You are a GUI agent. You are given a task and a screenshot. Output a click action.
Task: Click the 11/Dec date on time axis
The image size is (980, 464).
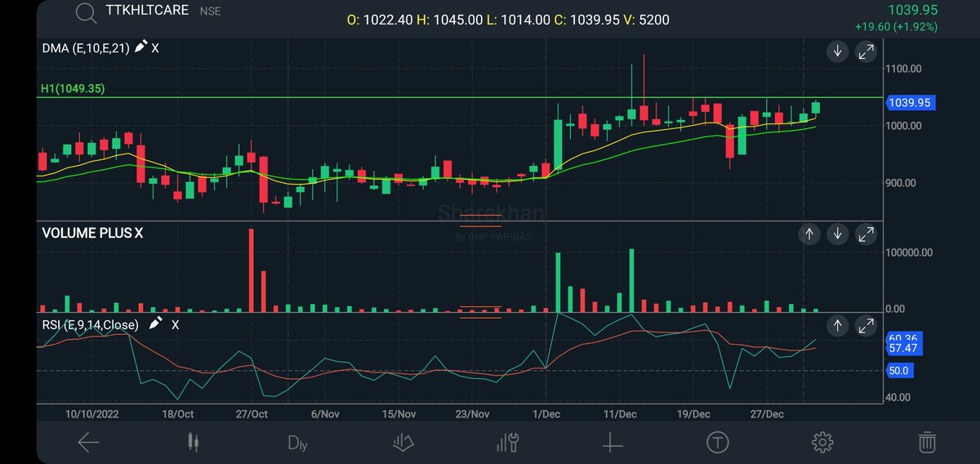[x=620, y=414]
